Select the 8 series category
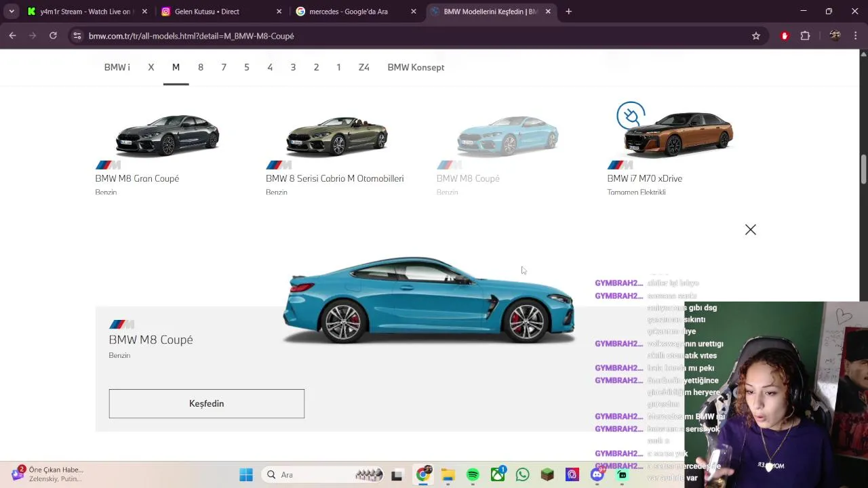Screen dimensions: 868x488 (x=201, y=67)
